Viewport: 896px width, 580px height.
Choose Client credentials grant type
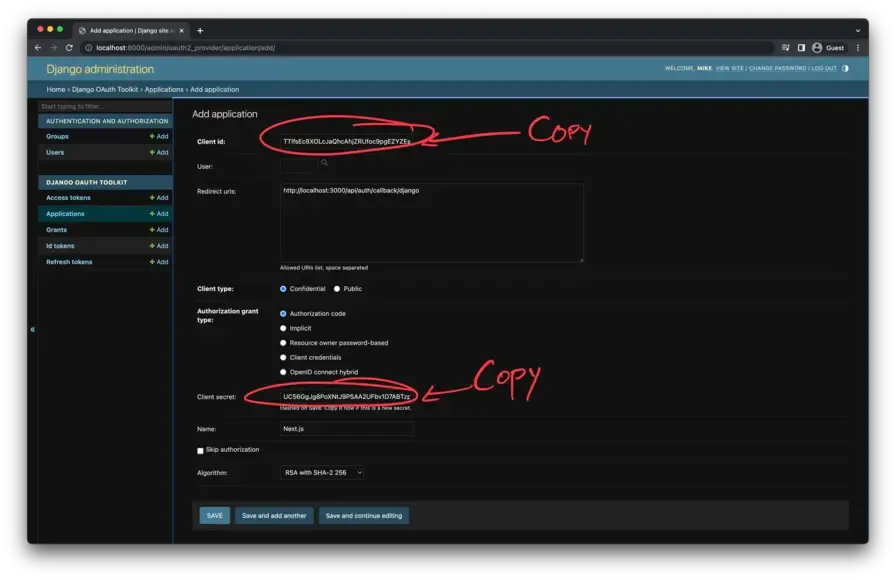click(283, 358)
